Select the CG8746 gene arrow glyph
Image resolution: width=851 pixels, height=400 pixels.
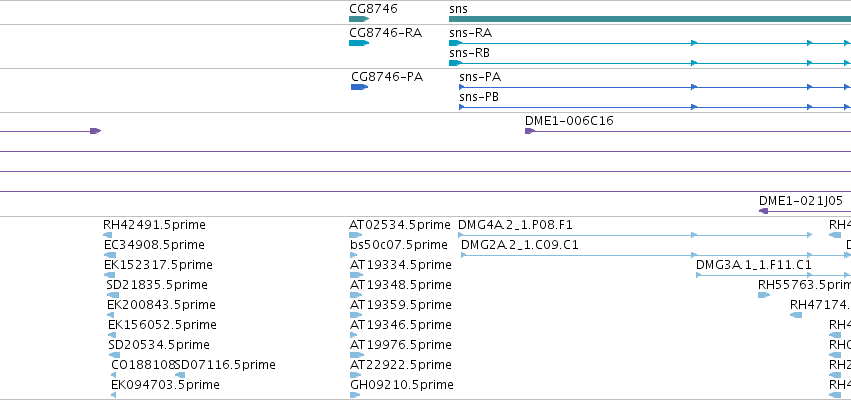359,19
